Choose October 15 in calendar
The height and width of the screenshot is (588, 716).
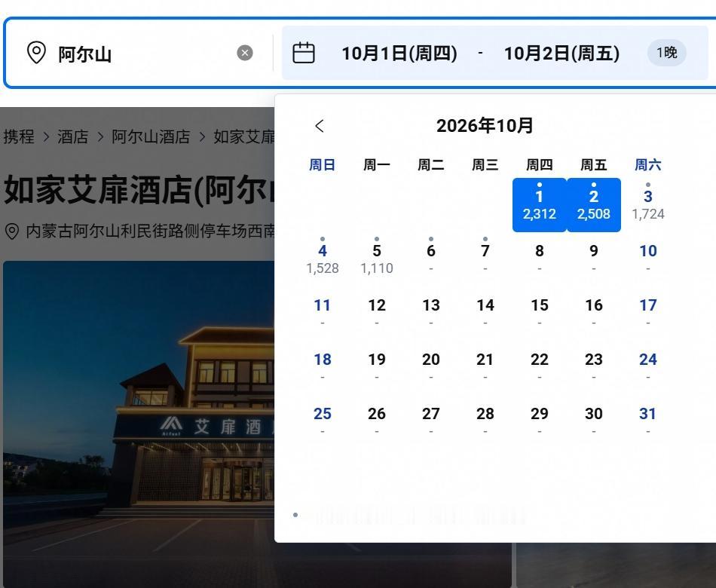pos(540,314)
